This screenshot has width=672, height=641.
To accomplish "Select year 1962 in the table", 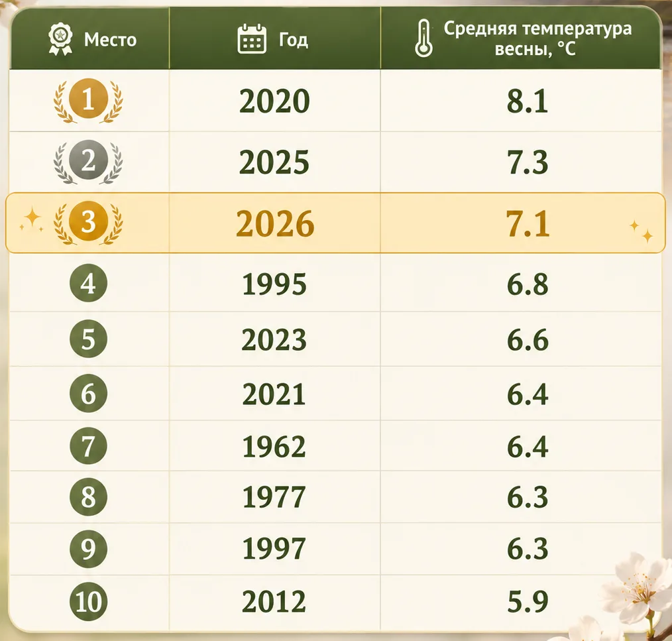I will pos(274,447).
